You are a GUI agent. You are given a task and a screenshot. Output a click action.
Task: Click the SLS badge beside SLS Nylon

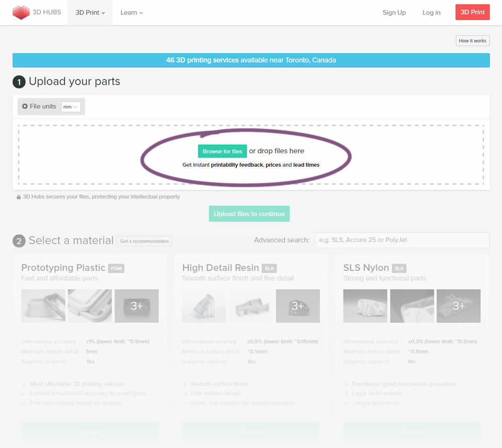[399, 269]
